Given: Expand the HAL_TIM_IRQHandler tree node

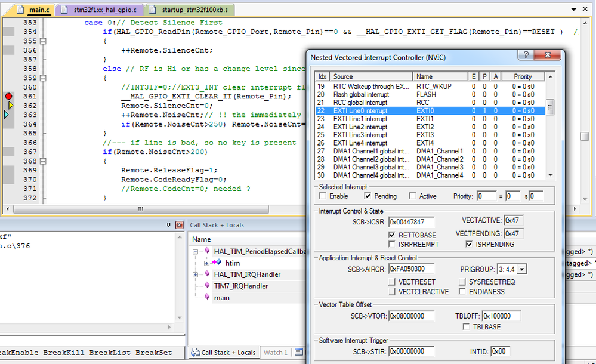Looking at the screenshot, I should click(195, 274).
